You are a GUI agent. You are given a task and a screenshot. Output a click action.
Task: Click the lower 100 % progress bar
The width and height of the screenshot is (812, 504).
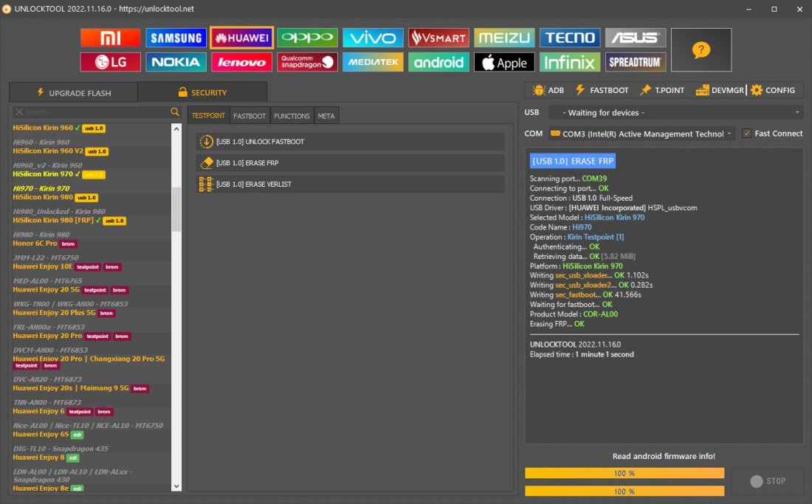click(625, 491)
